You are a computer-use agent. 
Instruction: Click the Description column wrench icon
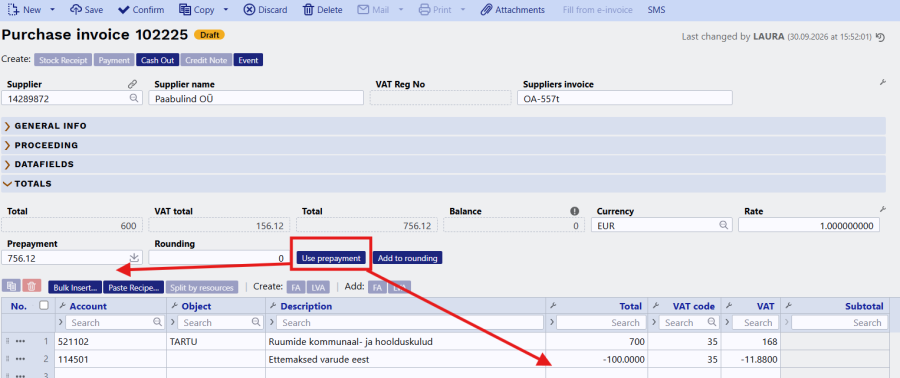(x=273, y=306)
